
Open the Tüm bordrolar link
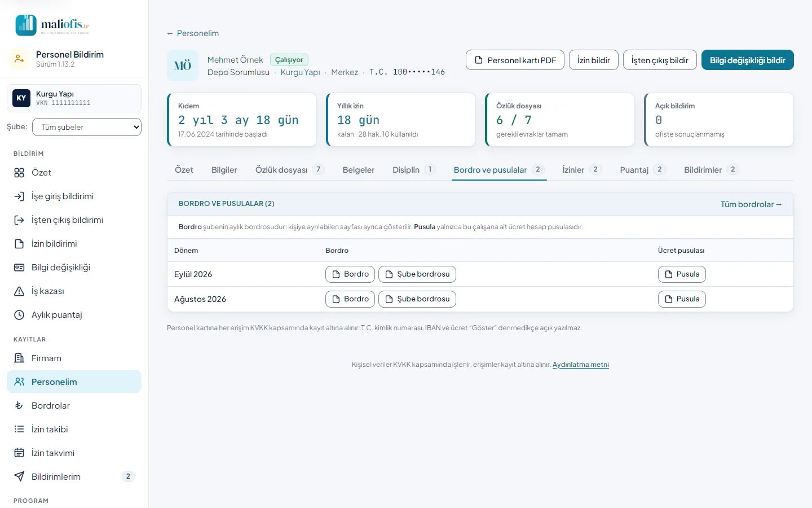coord(751,204)
